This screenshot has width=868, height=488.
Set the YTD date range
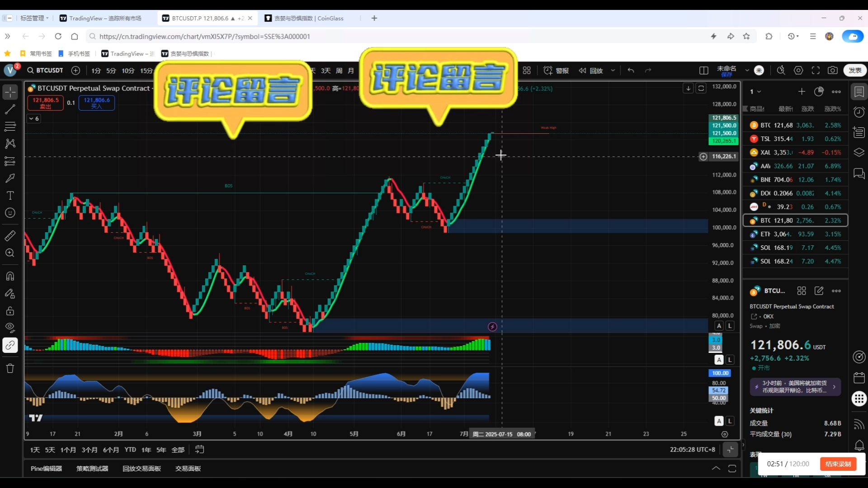(130, 450)
